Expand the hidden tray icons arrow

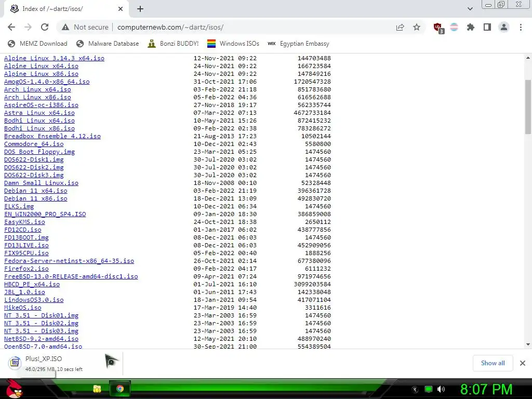pyautogui.click(x=415, y=390)
